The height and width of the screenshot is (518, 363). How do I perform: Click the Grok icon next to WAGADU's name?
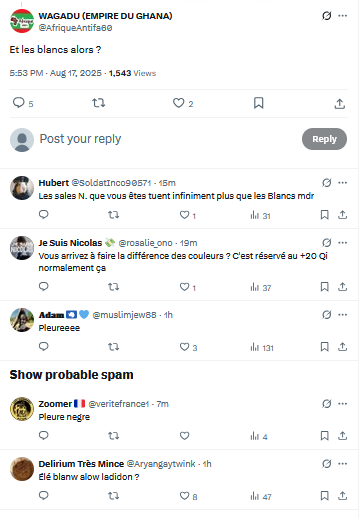(x=327, y=16)
